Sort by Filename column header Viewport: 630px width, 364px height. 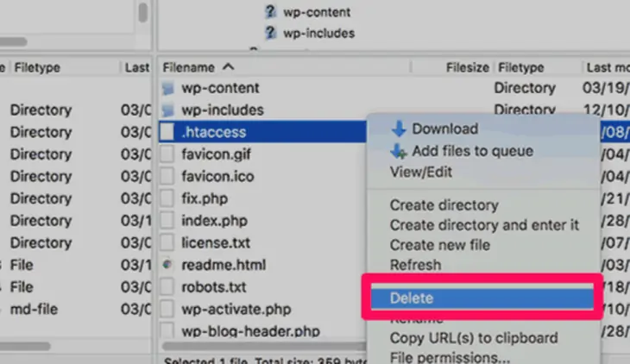pos(198,66)
